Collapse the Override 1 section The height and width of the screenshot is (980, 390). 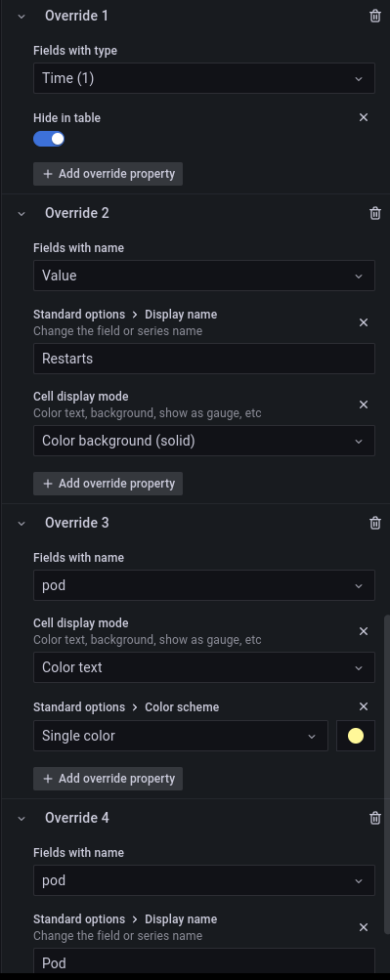22,17
